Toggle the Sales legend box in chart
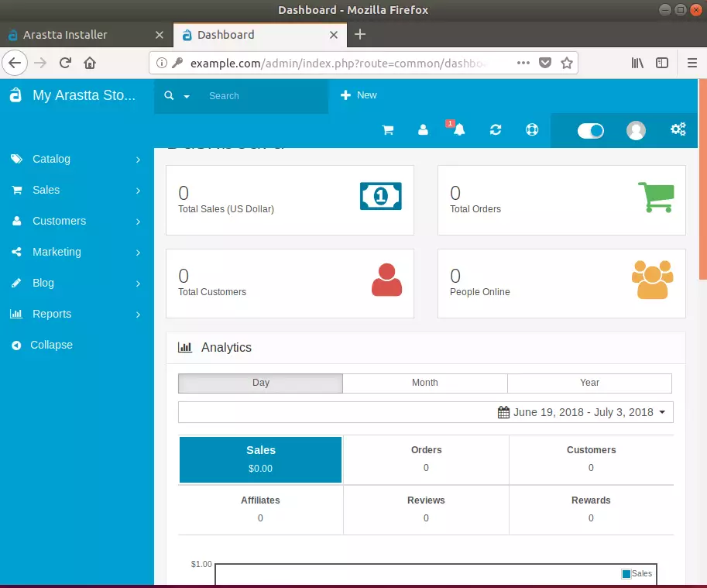The width and height of the screenshot is (707, 588). (626, 573)
